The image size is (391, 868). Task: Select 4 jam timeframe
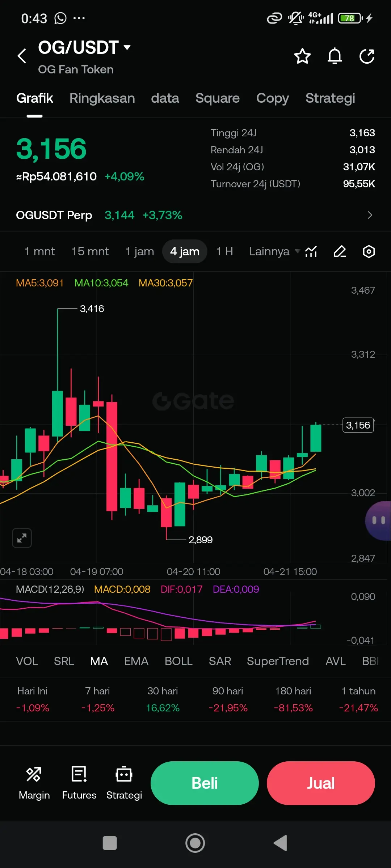185,251
